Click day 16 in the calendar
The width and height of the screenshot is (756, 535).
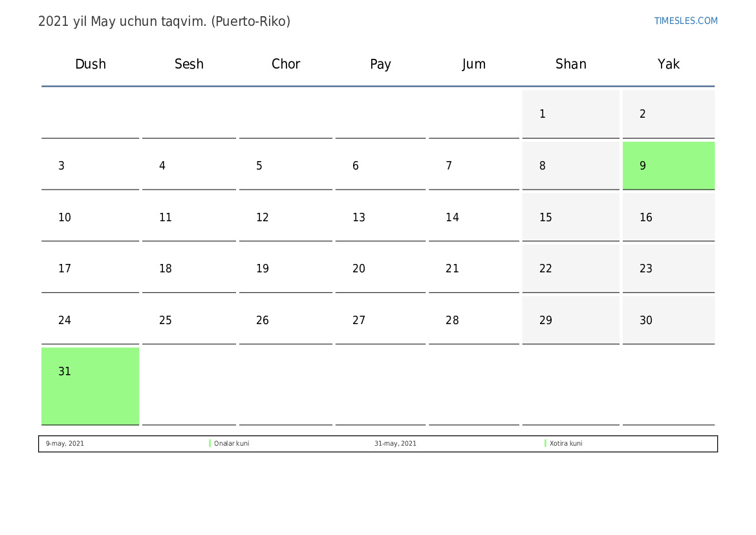click(668, 217)
